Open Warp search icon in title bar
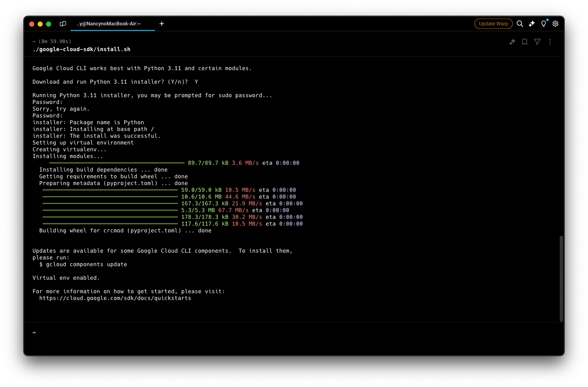This screenshot has height=387, width=588. (x=520, y=24)
